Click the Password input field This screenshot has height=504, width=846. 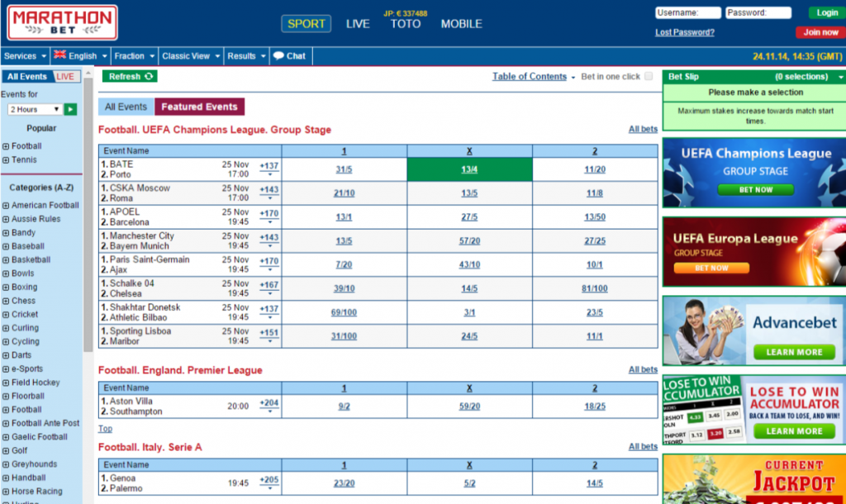click(758, 12)
